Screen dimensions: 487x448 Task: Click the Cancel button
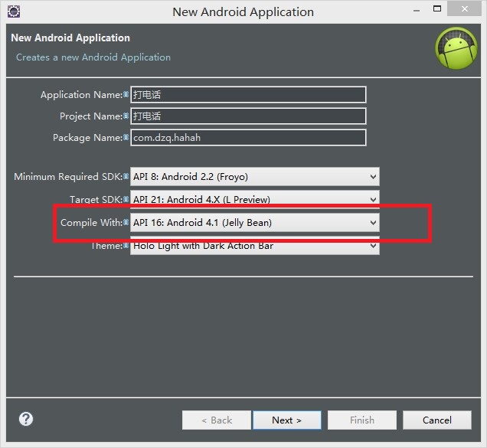coord(437,420)
